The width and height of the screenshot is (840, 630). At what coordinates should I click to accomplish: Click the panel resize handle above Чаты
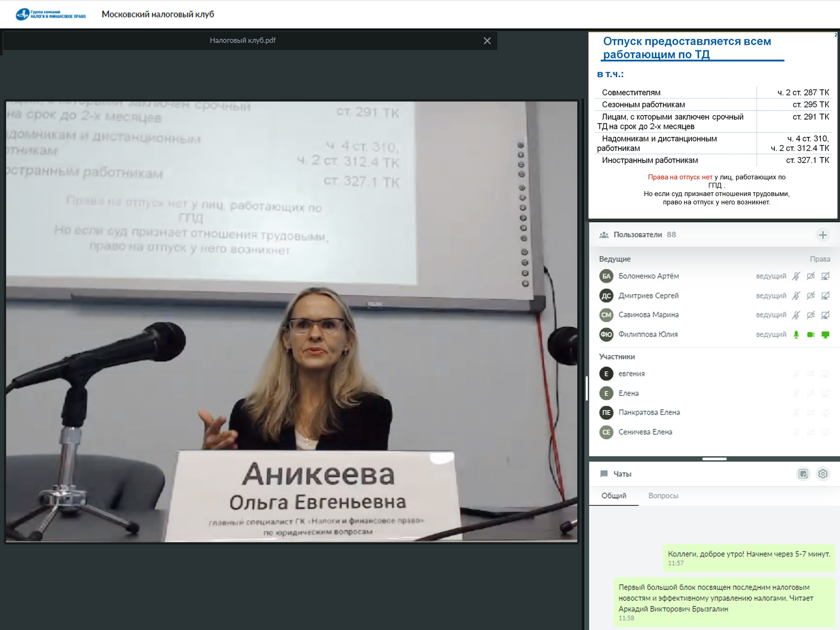[714, 459]
